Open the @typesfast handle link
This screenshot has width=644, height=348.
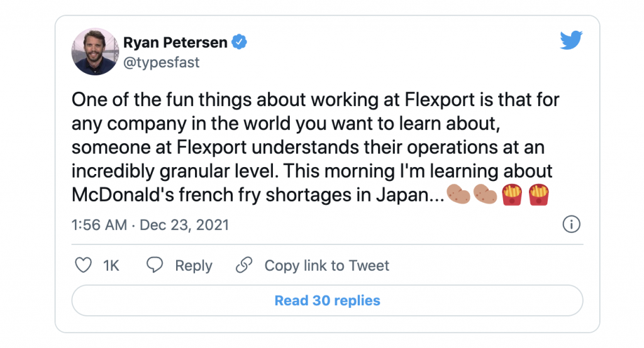click(162, 63)
